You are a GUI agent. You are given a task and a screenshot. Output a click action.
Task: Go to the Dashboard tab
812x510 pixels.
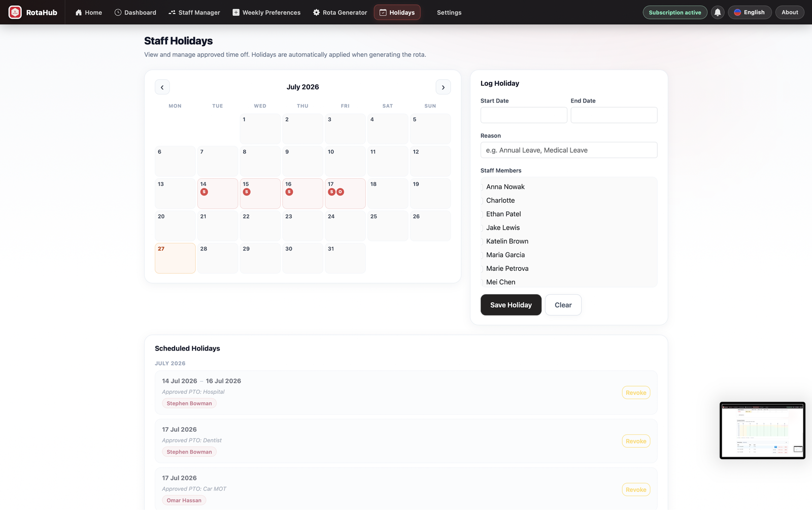pyautogui.click(x=135, y=12)
